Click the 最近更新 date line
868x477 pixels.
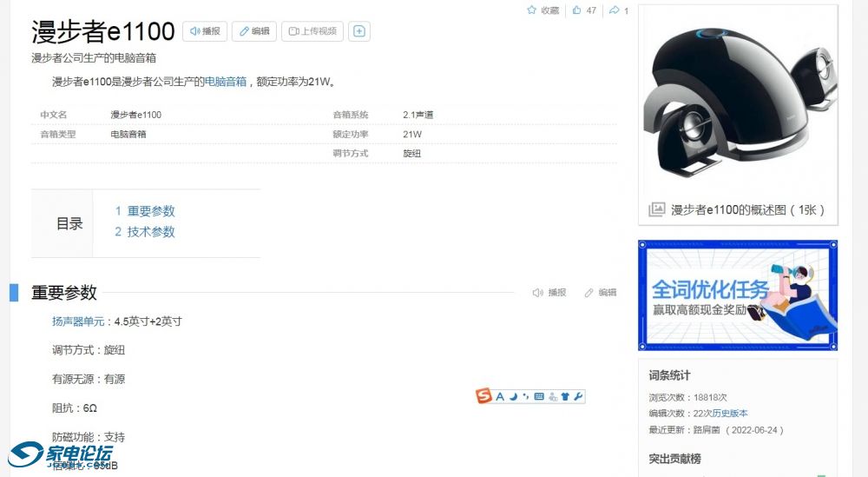716,430
